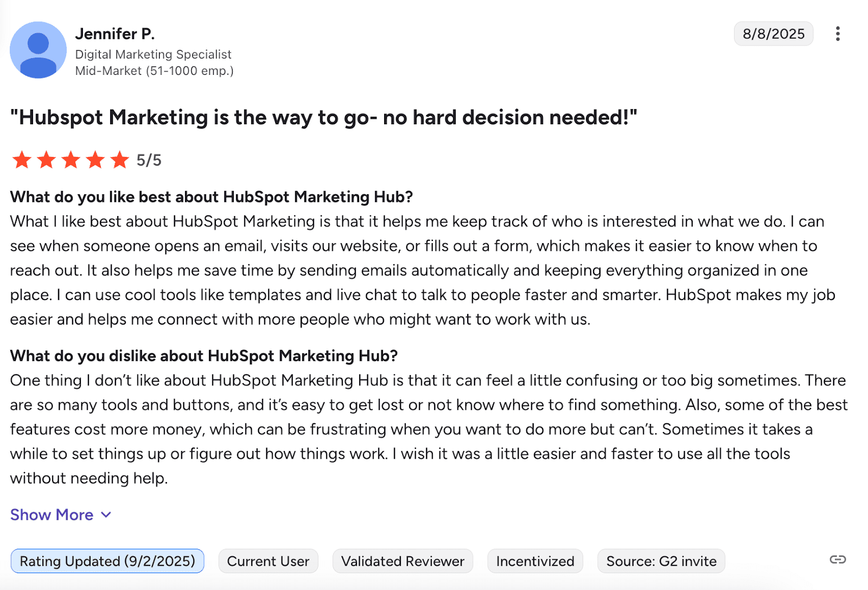This screenshot has height=590, width=868.
Task: Click the Current User tag
Action: [x=268, y=561]
